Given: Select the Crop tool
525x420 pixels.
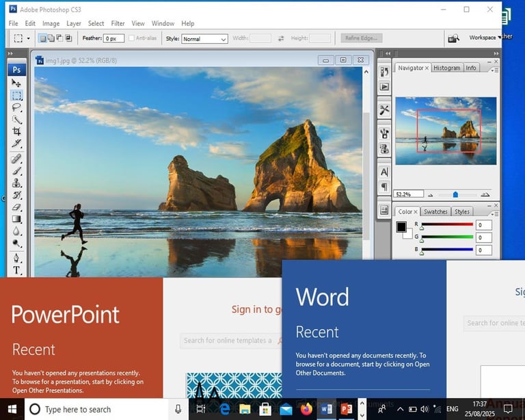Looking at the screenshot, I should (16, 131).
